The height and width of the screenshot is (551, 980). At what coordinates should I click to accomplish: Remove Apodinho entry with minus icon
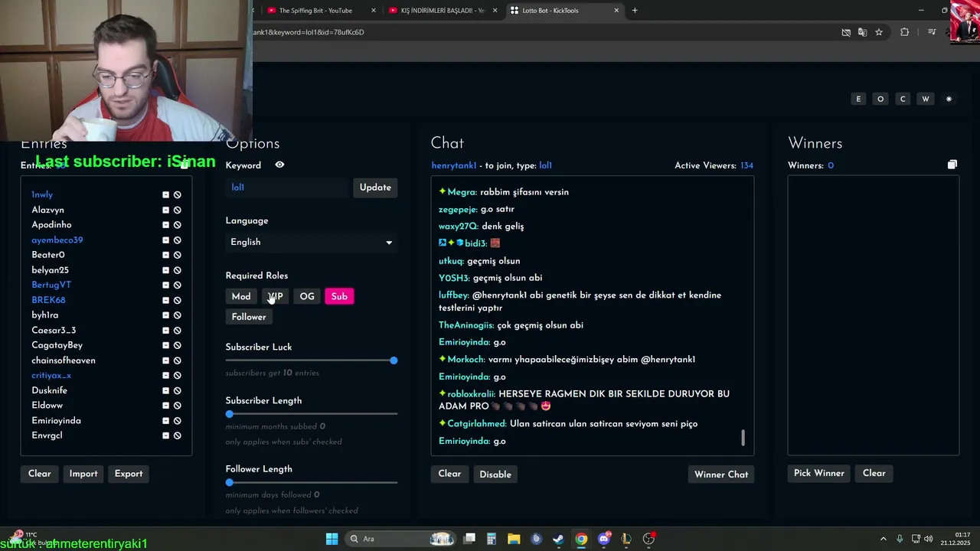pyautogui.click(x=165, y=225)
